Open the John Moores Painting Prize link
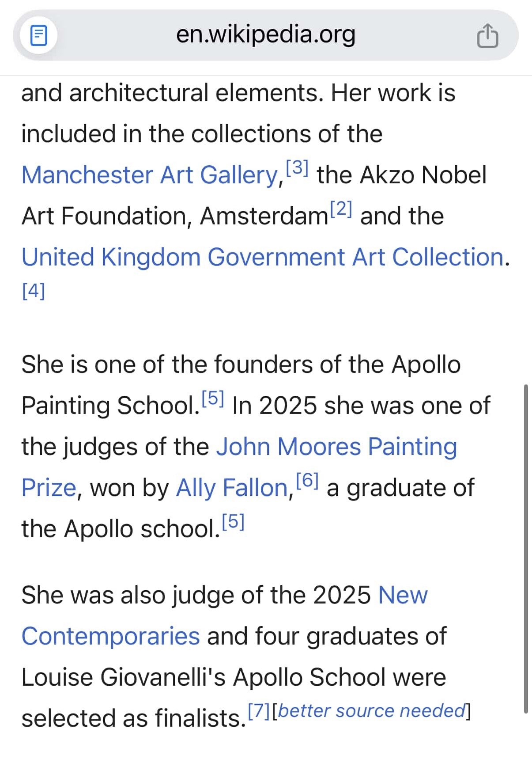Viewport: 532px width, 763px height. click(x=336, y=447)
